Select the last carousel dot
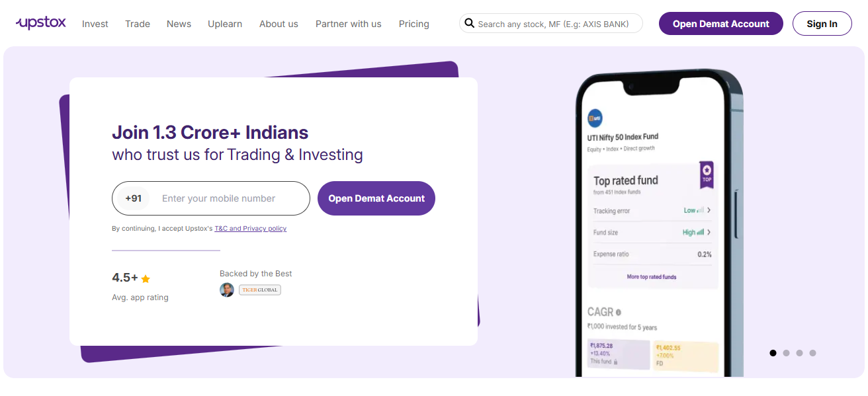Screen dimensions: 868x396 [x=812, y=353]
